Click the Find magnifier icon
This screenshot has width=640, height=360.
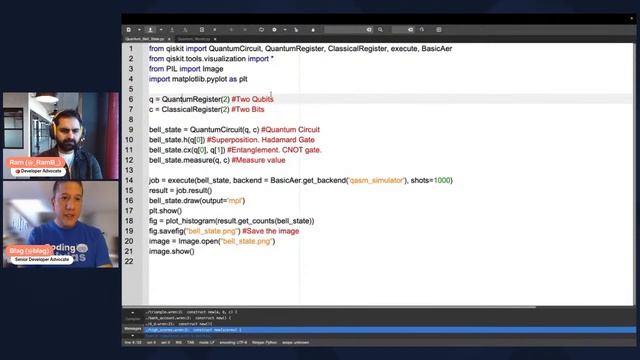tap(380, 30)
